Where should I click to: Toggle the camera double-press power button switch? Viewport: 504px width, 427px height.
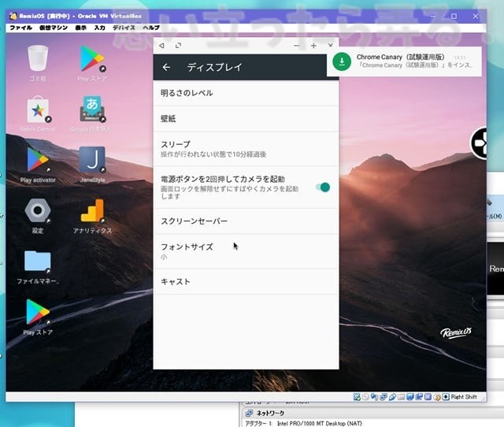323,188
